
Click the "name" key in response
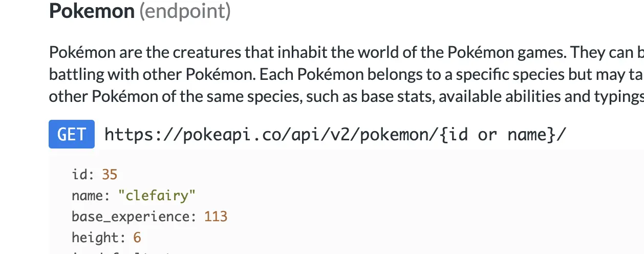tap(87, 196)
